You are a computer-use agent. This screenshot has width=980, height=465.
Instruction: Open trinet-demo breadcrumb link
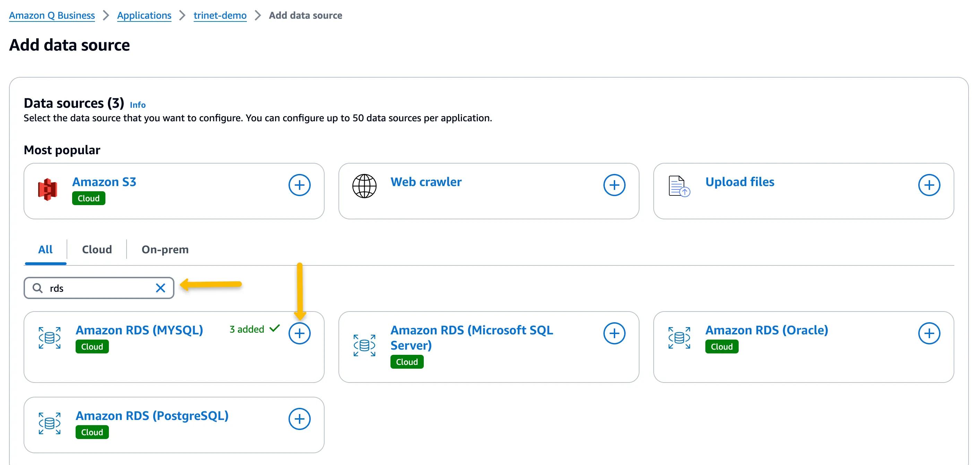pyautogui.click(x=220, y=15)
